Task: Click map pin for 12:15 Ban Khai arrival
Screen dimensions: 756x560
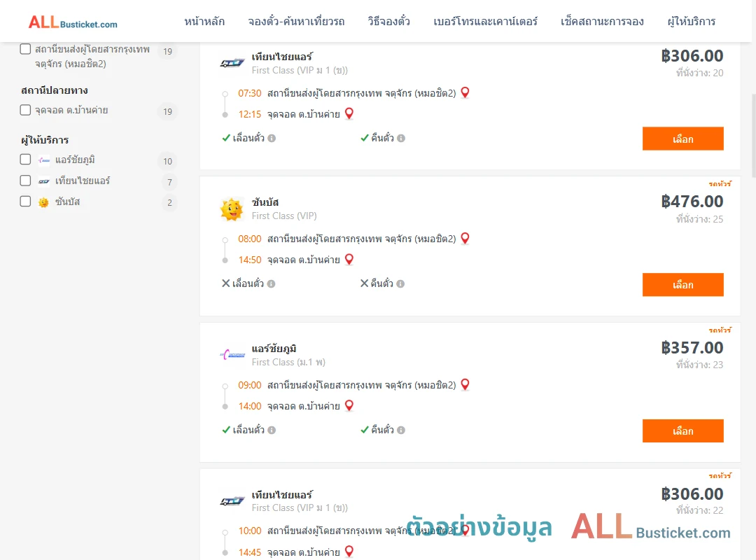Action: pos(349,113)
